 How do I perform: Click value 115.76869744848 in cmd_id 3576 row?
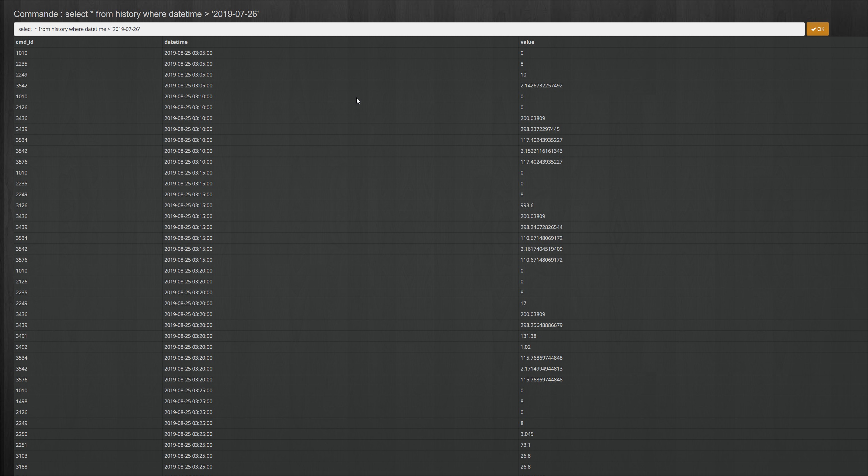pos(541,379)
